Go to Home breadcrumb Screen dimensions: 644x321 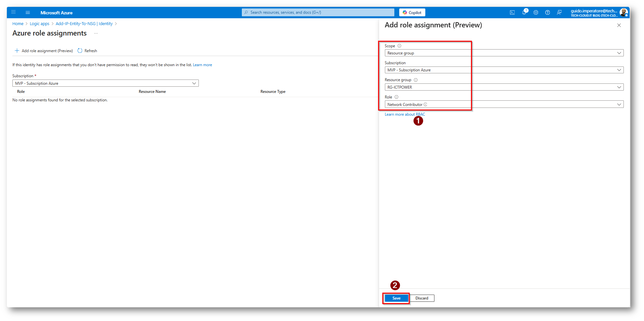coord(18,24)
